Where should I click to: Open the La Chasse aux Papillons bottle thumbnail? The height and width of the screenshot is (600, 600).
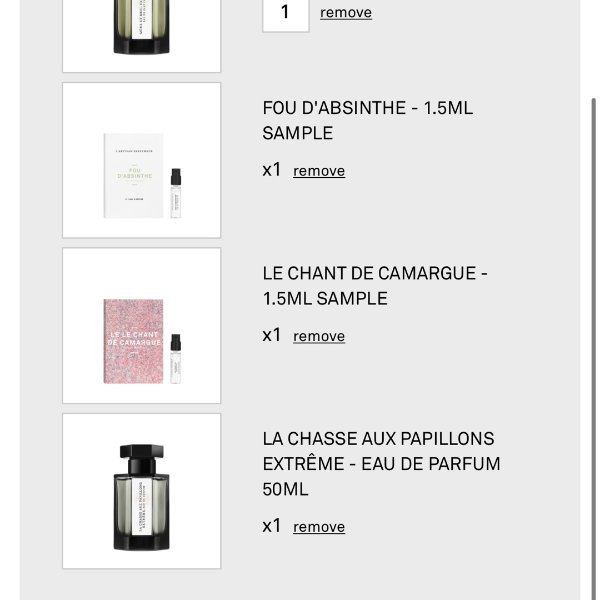[142, 491]
